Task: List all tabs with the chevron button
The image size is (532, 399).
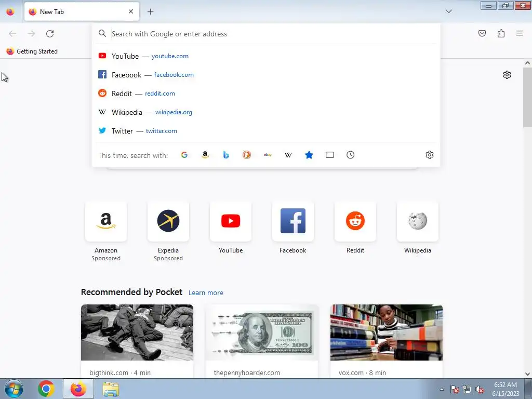Action: coord(449,11)
